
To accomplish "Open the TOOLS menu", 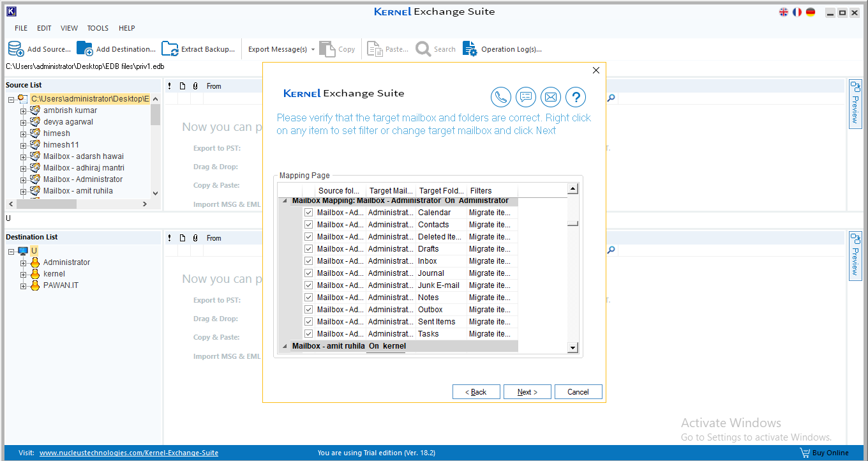I will (98, 28).
